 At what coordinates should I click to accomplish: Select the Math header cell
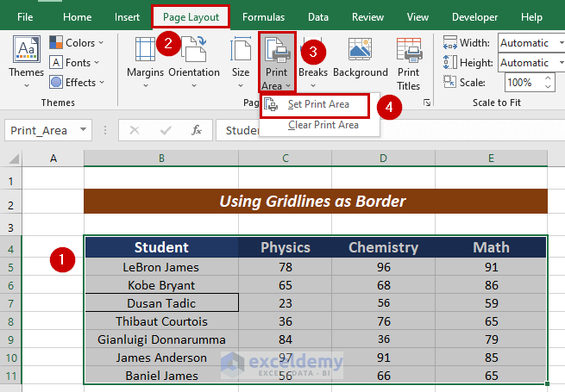tap(491, 247)
